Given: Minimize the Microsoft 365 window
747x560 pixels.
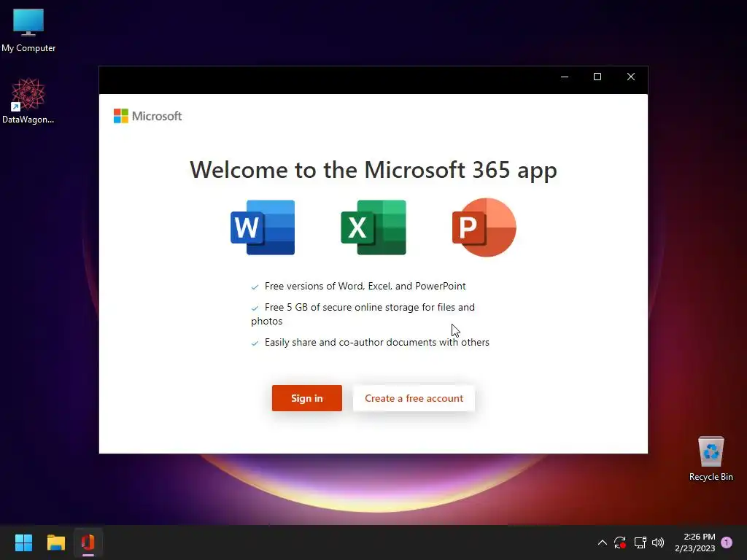Looking at the screenshot, I should click(x=565, y=77).
